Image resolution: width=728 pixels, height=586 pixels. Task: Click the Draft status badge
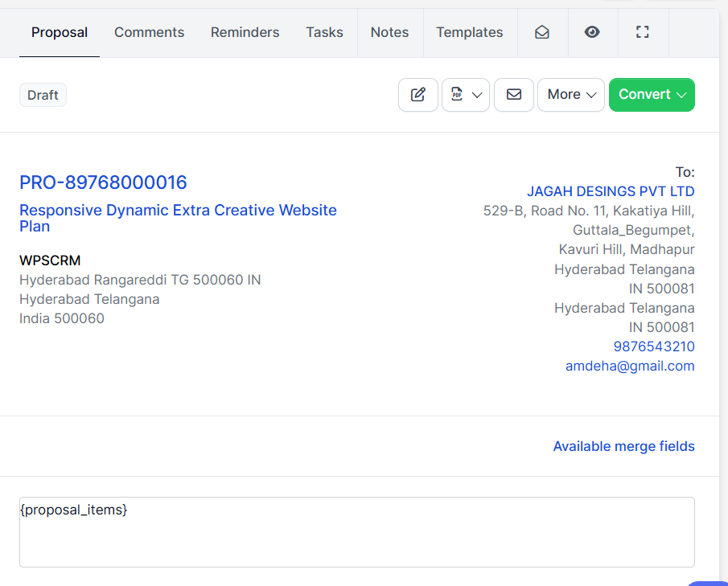click(x=43, y=95)
